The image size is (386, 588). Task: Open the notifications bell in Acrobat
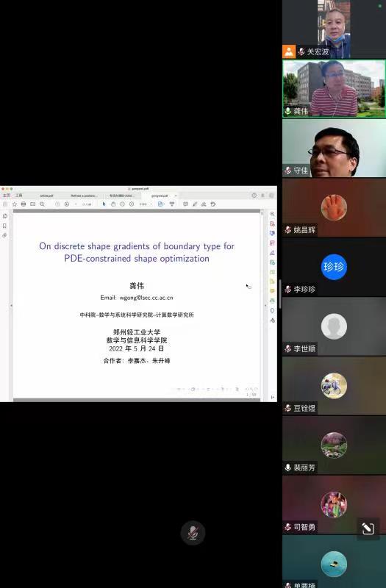click(x=262, y=196)
